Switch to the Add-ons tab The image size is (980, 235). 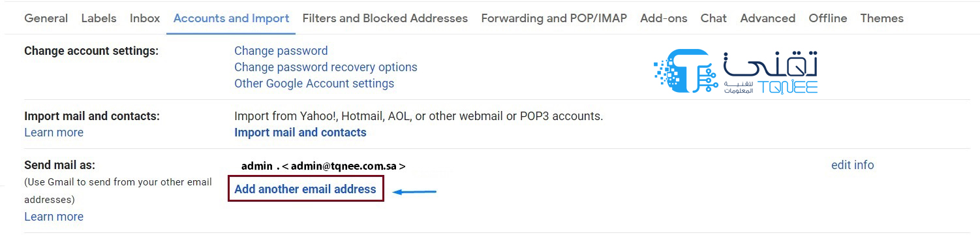point(664,18)
